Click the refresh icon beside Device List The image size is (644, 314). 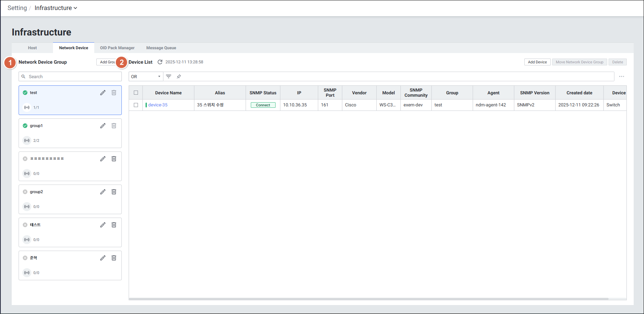[160, 62]
